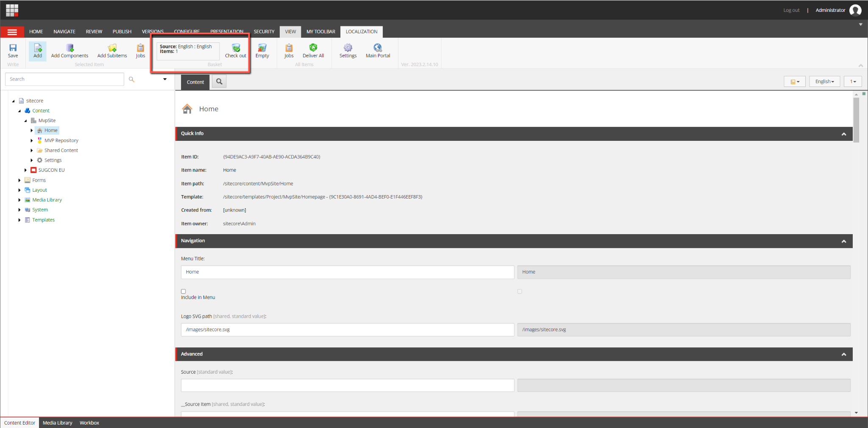Expand the Templates tree node

click(x=19, y=220)
